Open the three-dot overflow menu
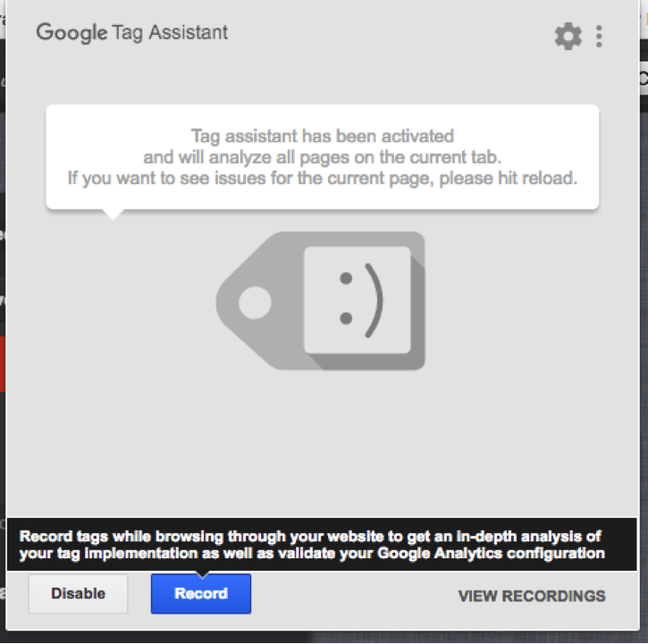 (599, 37)
